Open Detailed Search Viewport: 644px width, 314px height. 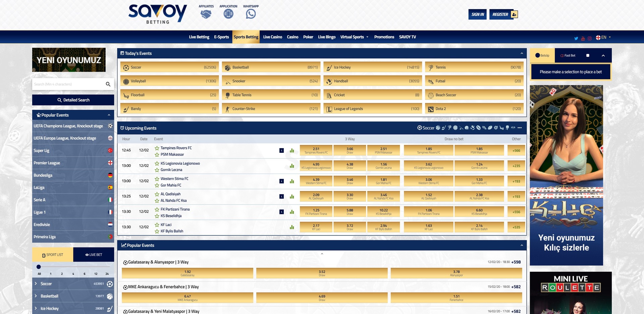[x=73, y=100]
